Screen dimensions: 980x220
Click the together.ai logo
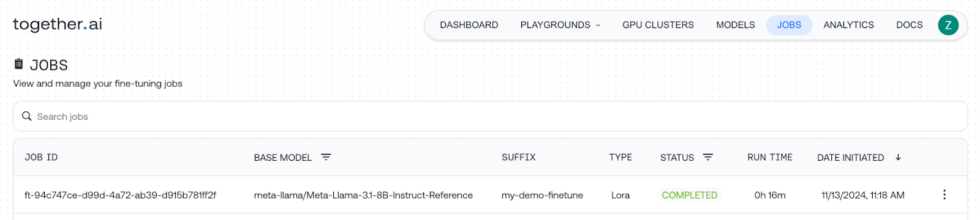58,24
